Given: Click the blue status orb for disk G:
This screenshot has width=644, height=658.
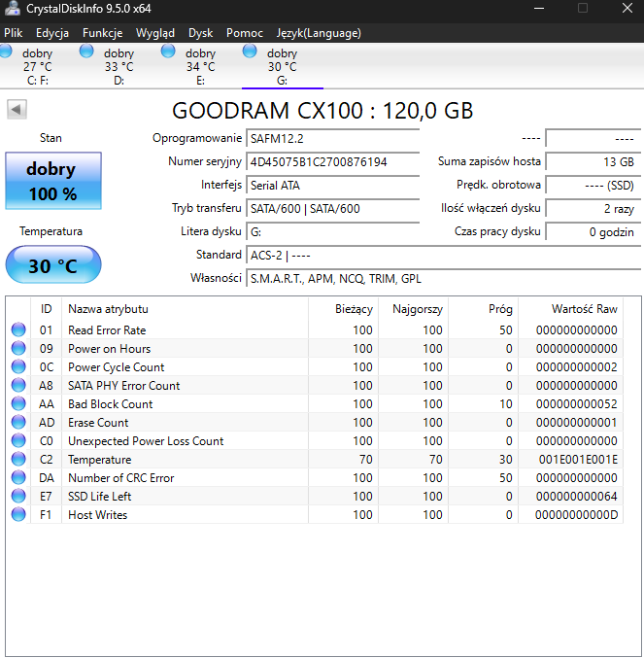Looking at the screenshot, I should tap(250, 51).
